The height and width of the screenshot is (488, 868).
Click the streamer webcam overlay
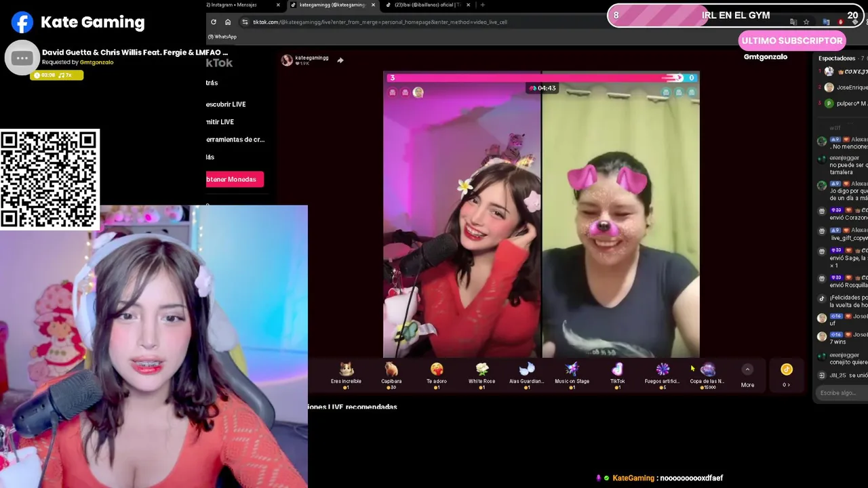154,346
